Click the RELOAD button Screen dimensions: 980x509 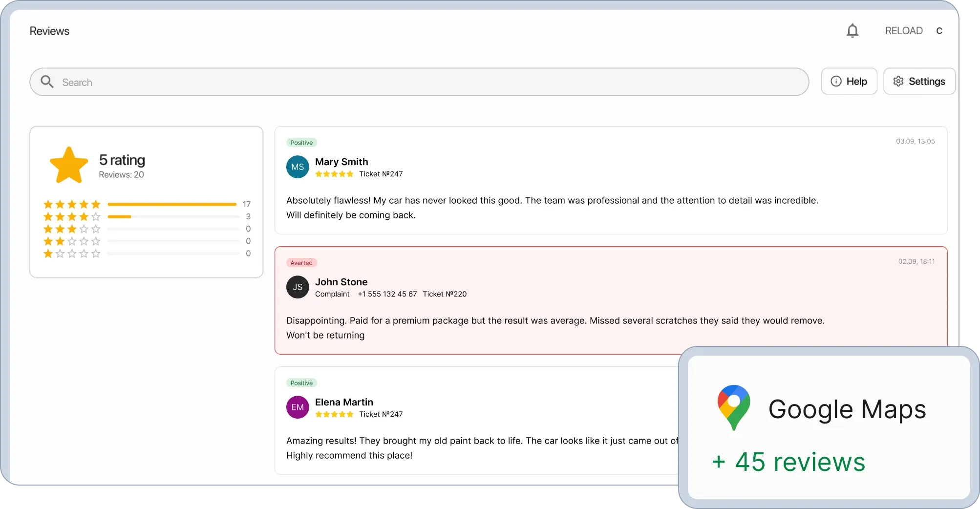pyautogui.click(x=903, y=30)
